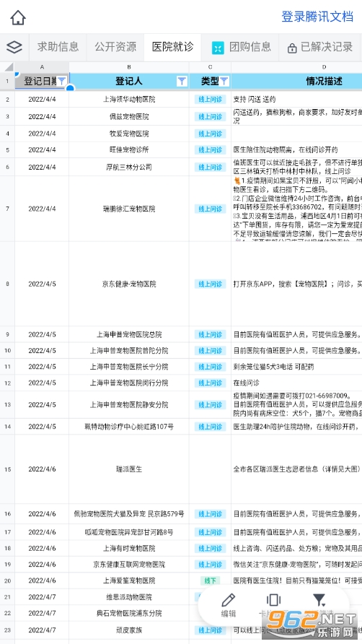Image resolution: width=362 pixels, height=644 pixels.
Task: Tap cell 京东健康-宠物医院
Action: pyautogui.click(x=129, y=284)
